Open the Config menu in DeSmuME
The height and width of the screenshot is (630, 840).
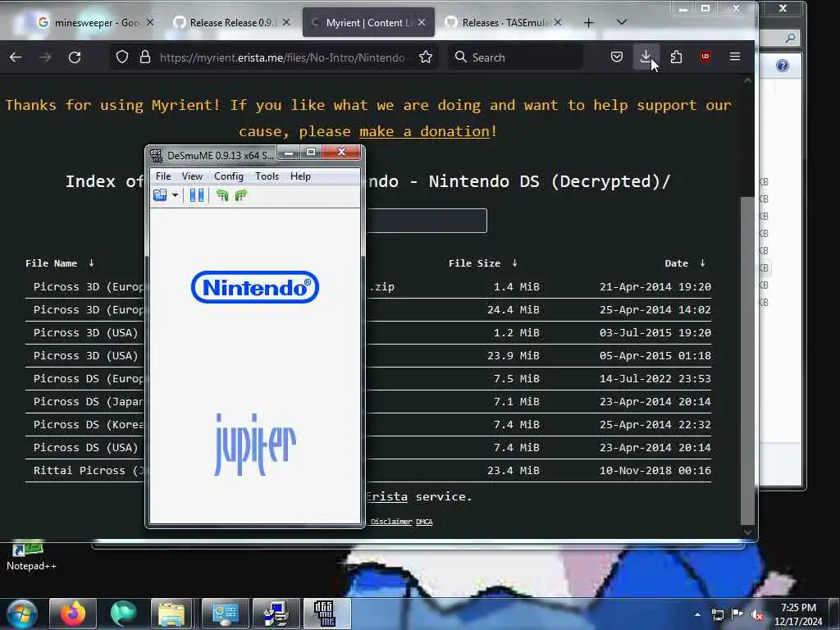(228, 176)
